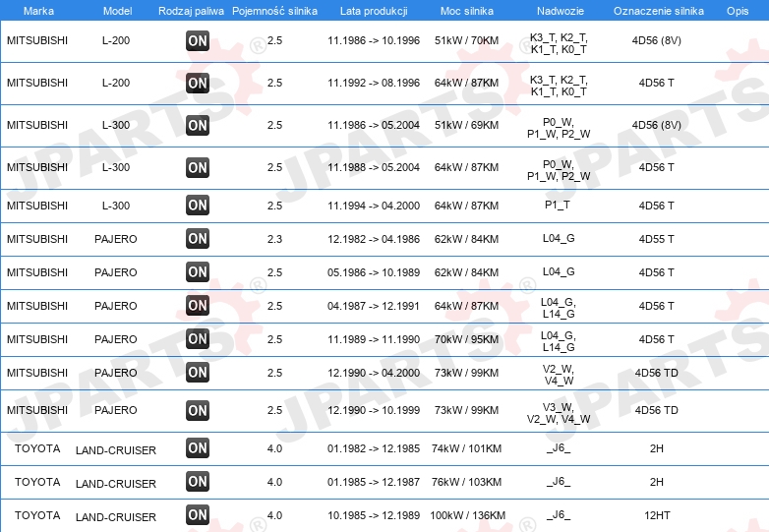Click the ON icon in the Land-Cruiser 76kW / 103KM row
Viewport: 769px width, 532px height.
pos(198,482)
